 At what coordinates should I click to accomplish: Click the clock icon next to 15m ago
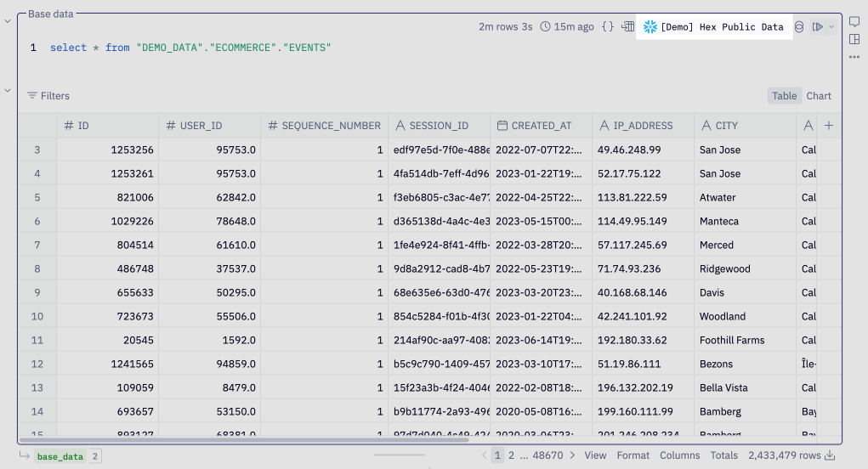pyautogui.click(x=545, y=26)
